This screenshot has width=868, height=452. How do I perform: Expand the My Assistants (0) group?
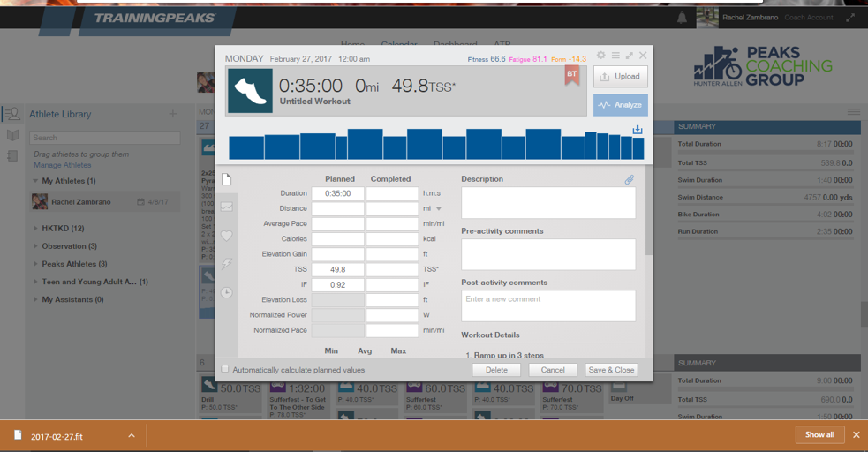(x=35, y=299)
